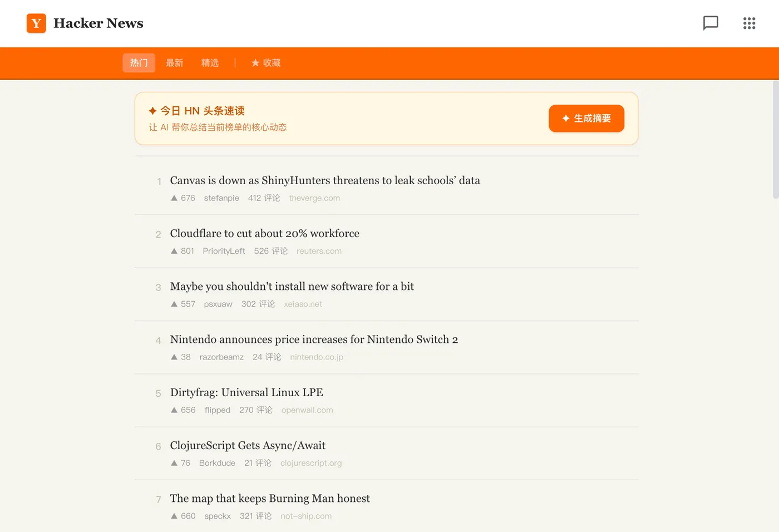View user PriorityLeft's profile

tap(224, 251)
